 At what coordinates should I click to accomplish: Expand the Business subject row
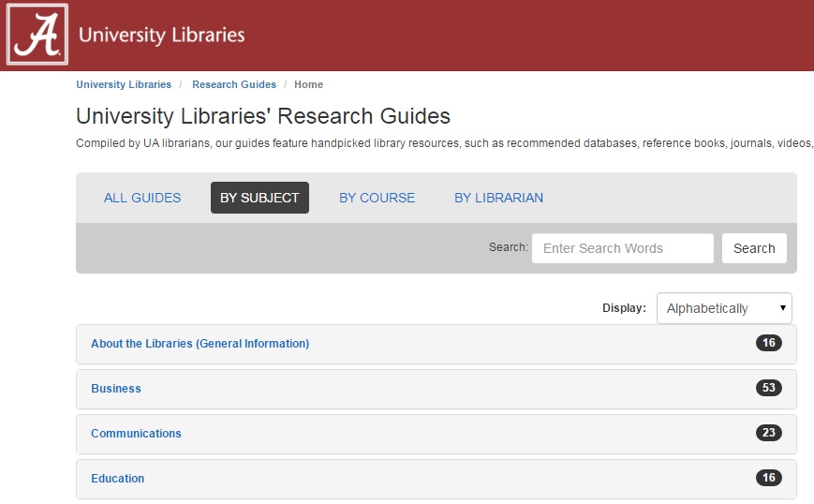pos(437,389)
